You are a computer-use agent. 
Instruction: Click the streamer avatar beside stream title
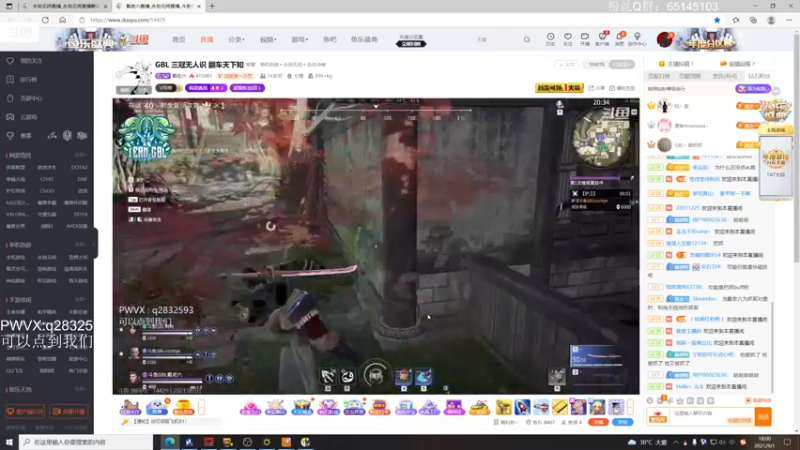[x=134, y=76]
